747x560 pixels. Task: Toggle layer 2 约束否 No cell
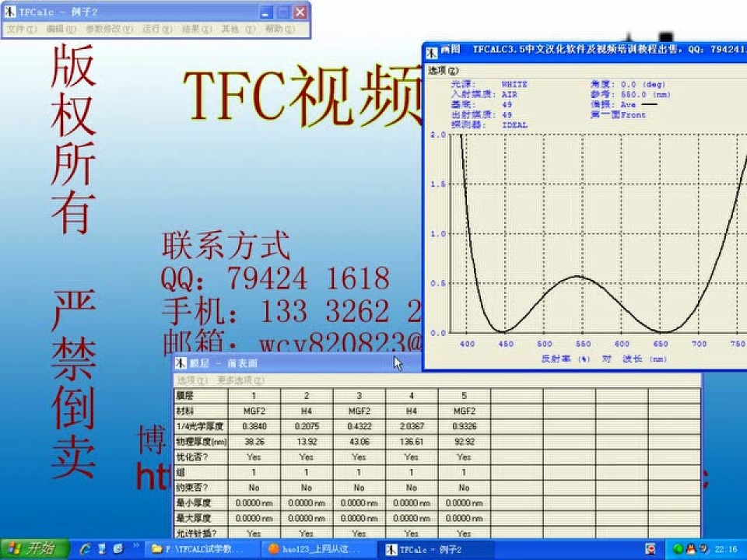pos(307,488)
